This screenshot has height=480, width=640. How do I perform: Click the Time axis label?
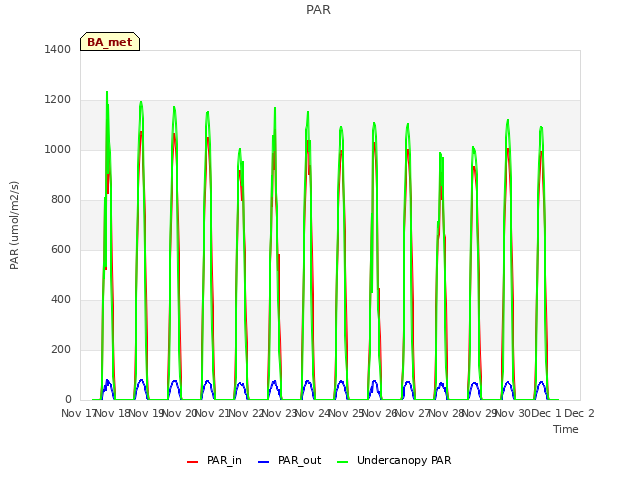coord(566,429)
